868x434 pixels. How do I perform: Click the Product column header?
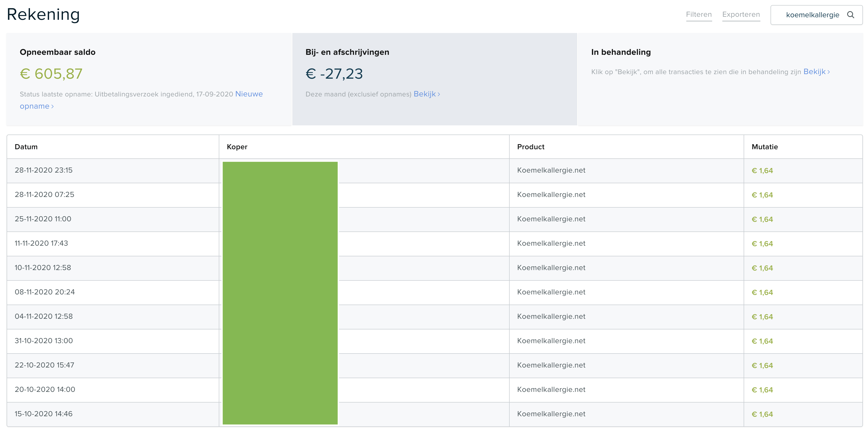(x=531, y=147)
